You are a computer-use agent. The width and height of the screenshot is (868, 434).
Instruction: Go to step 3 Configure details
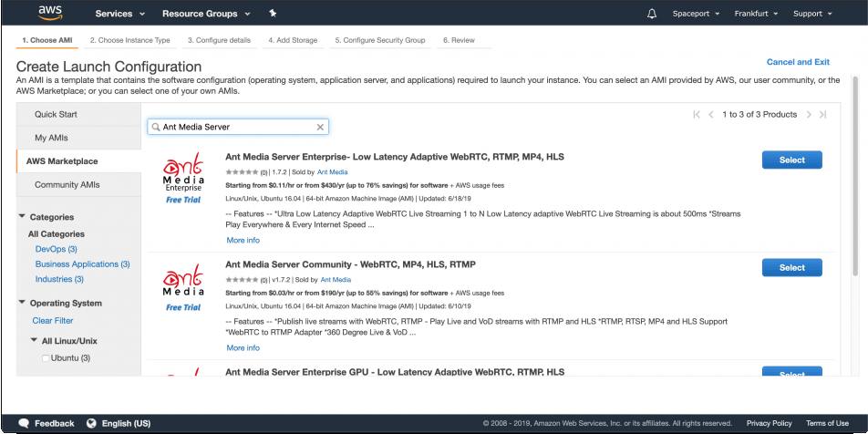[219, 40]
